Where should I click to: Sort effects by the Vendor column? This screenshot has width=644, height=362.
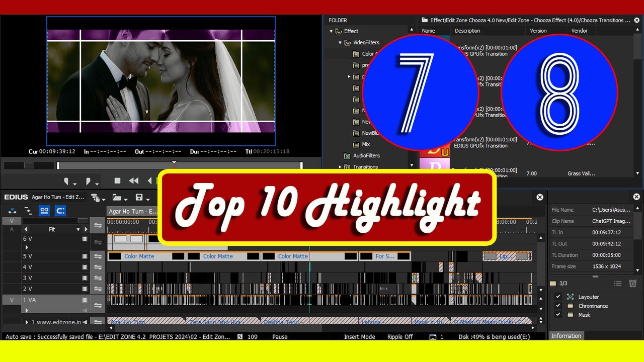coord(580,31)
